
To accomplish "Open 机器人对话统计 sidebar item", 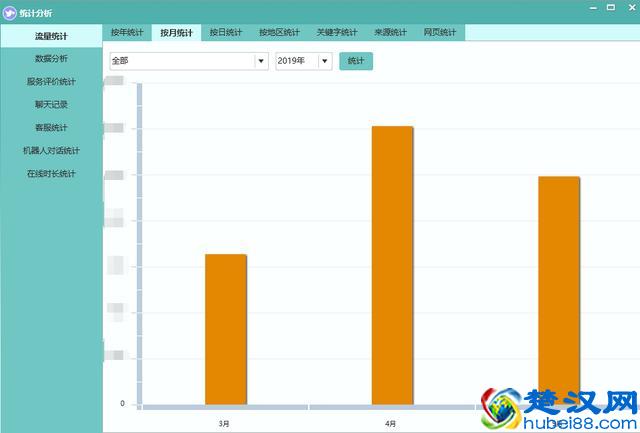I will (51, 151).
